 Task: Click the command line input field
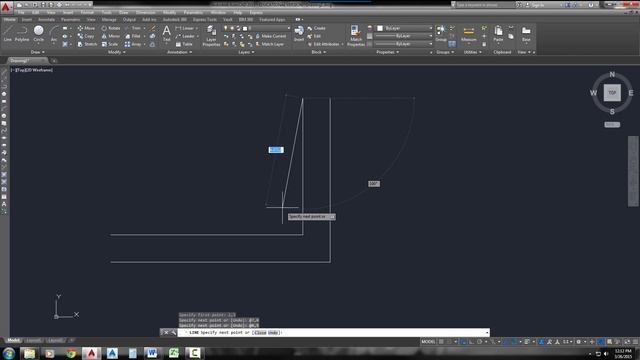pos(334,333)
